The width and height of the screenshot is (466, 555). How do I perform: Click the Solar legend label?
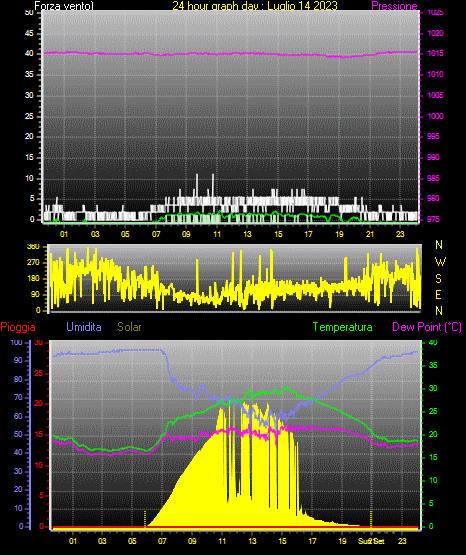tap(129, 327)
